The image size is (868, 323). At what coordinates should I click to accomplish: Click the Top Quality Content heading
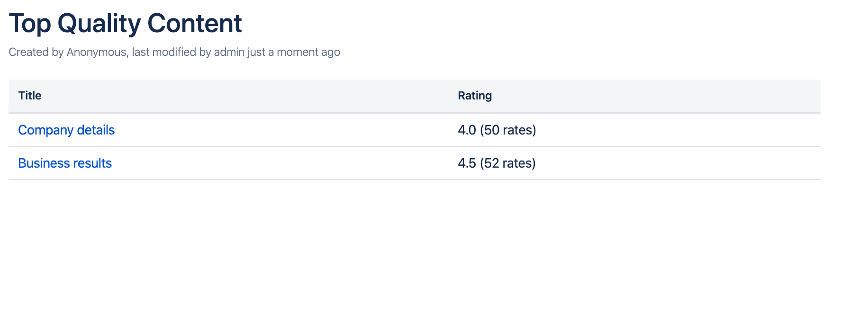125,23
